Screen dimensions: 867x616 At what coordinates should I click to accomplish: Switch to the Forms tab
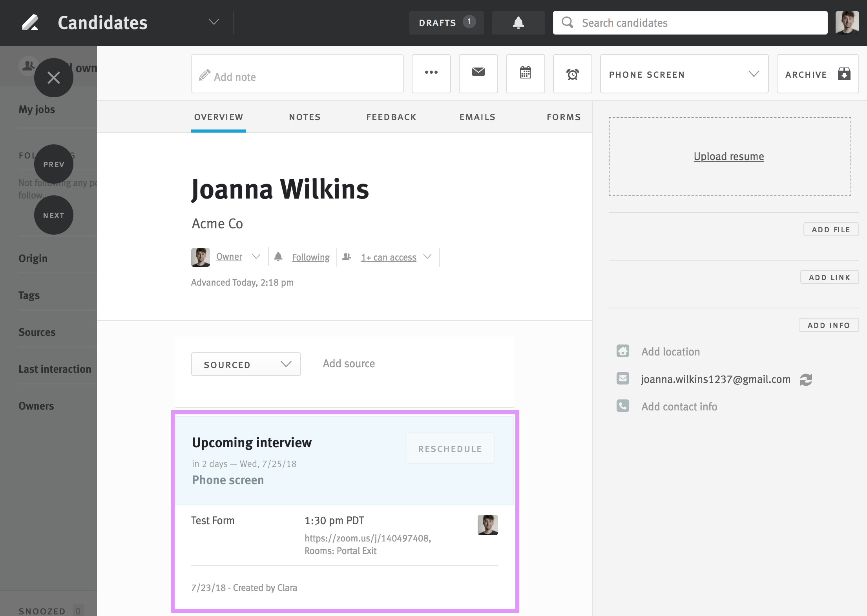tap(564, 117)
